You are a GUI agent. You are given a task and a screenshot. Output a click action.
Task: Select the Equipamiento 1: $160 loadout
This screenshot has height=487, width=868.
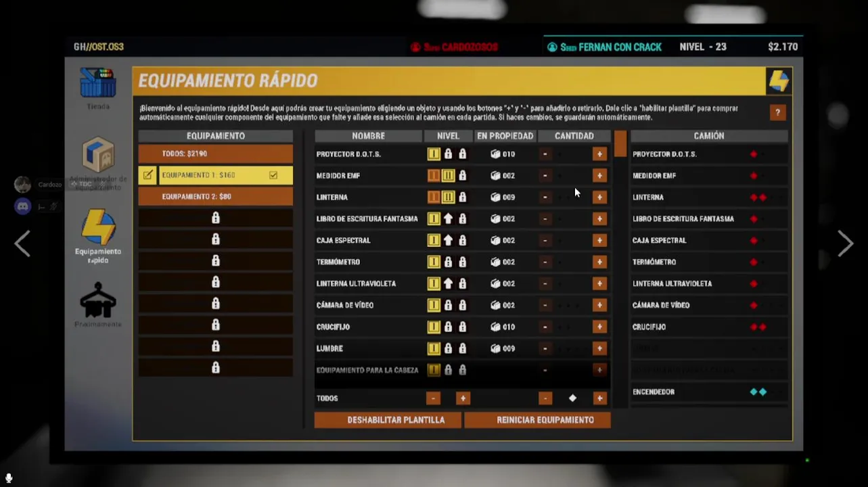226,175
